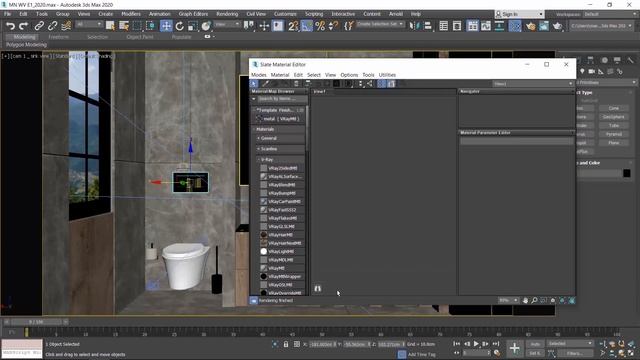Click the Go to Start button
This screenshot has height=360, width=640.
[x=457, y=344]
